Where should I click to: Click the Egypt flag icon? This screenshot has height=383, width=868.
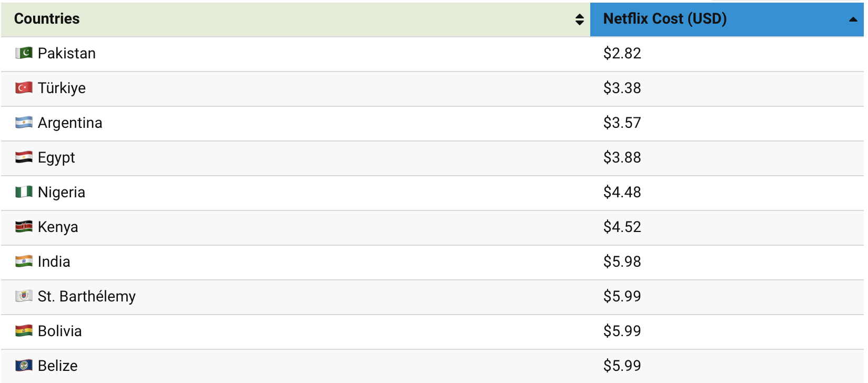click(23, 157)
